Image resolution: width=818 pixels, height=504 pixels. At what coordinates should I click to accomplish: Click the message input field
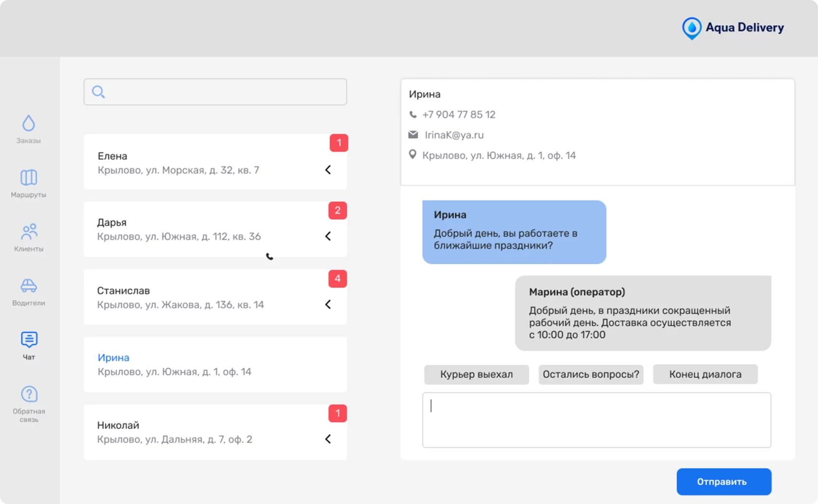[x=596, y=420]
